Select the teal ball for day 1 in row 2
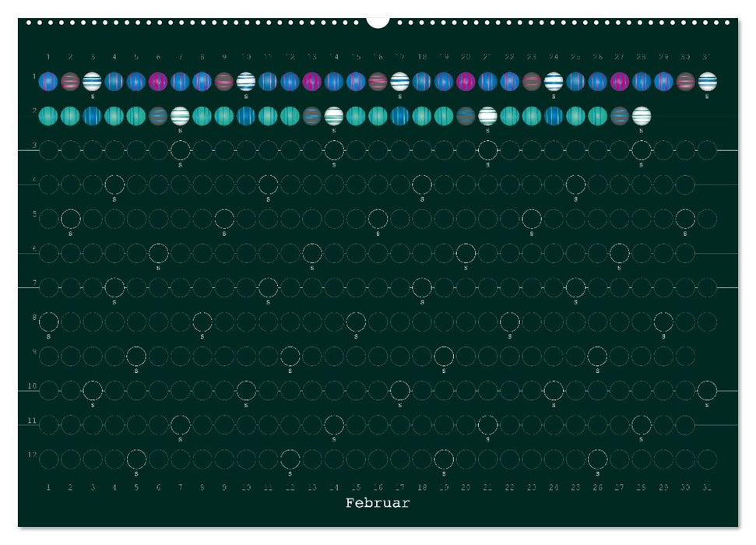756x545 pixels. [x=48, y=116]
